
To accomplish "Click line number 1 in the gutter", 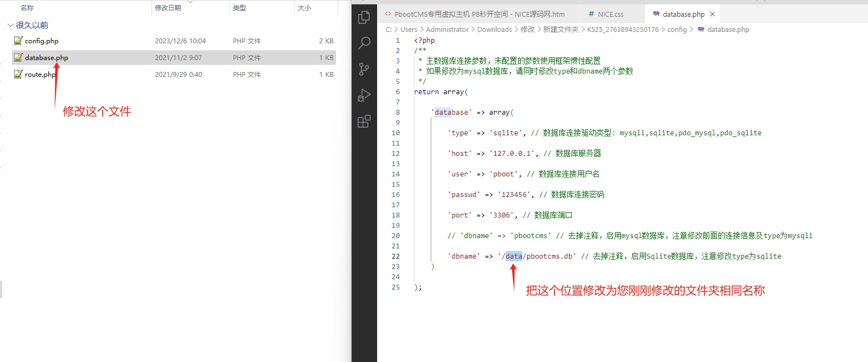I will [398, 40].
